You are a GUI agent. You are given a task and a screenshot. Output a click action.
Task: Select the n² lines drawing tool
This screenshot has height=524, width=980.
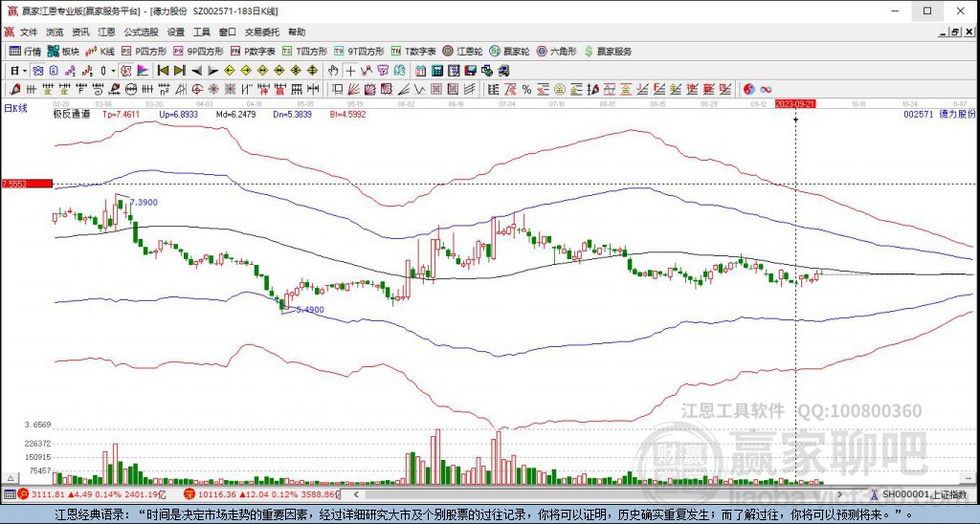pyautogui.click(x=164, y=90)
